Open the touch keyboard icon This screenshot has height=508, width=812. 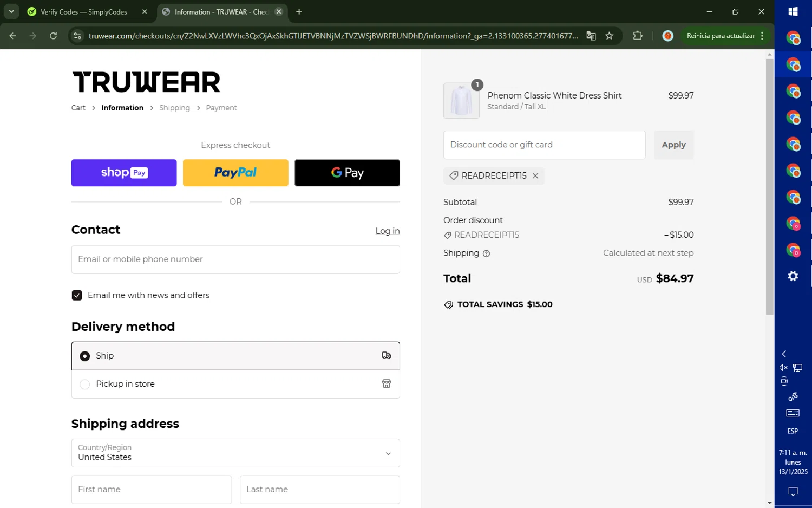[x=793, y=413]
